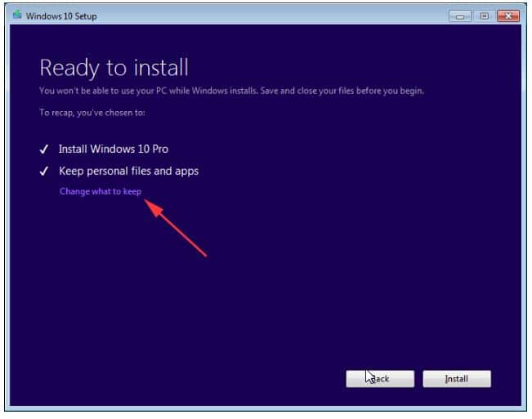532x419 pixels.
Task: Click the checkmark beside Keep personal files and apps
Action: [44, 172]
